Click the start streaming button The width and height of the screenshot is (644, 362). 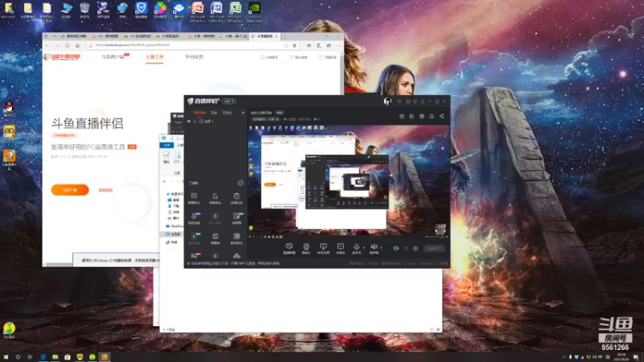(x=434, y=249)
